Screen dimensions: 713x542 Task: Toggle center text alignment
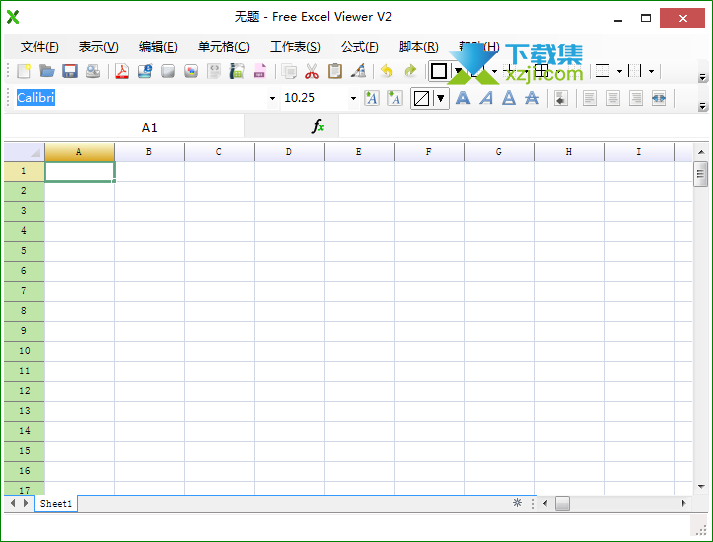(613, 98)
